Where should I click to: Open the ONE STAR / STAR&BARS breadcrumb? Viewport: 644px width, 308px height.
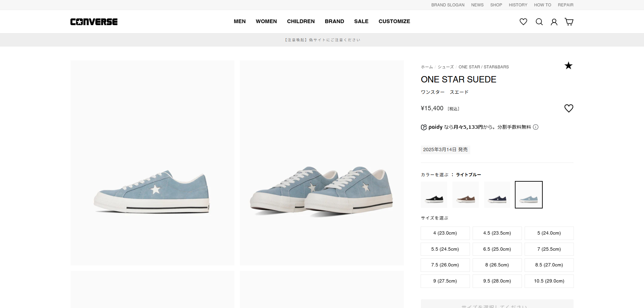pos(483,67)
